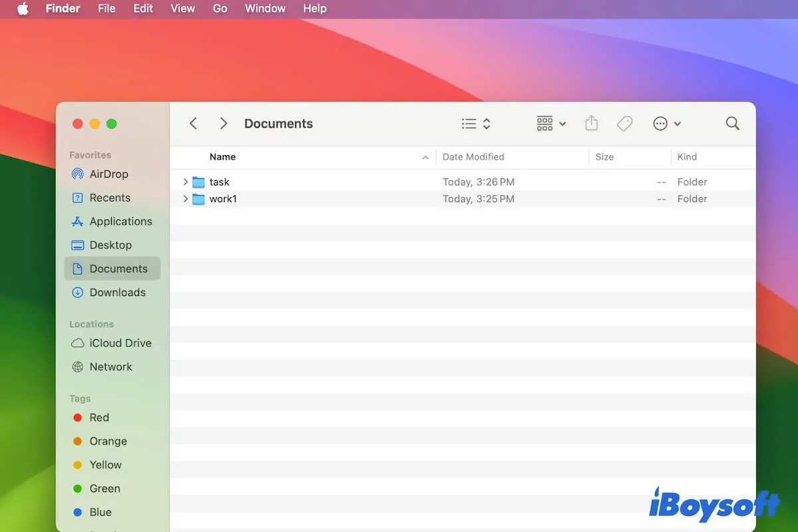Click the Search magnifier icon
Screen dimensions: 798x532
click(x=733, y=124)
